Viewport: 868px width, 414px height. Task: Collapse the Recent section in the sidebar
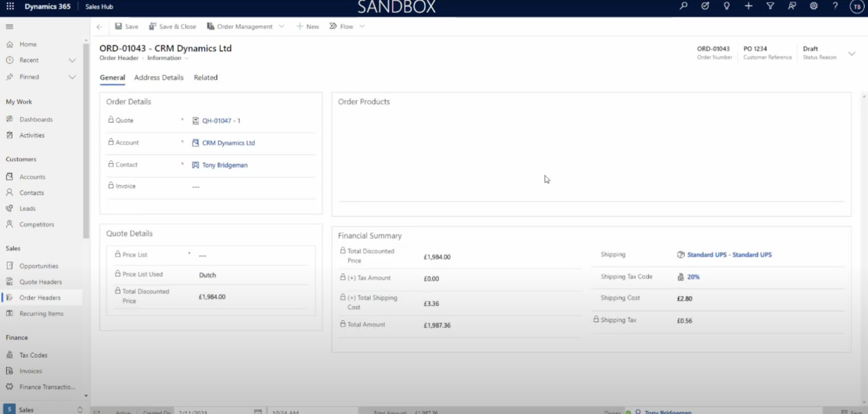tap(72, 60)
